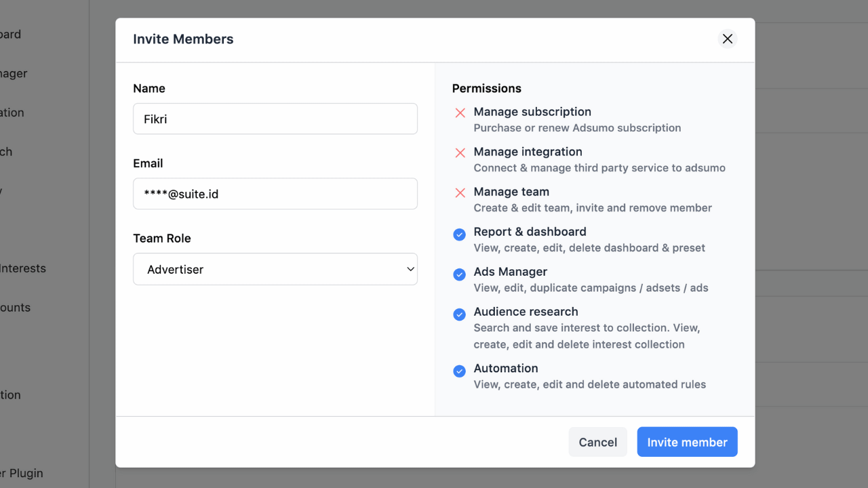The width and height of the screenshot is (868, 488).
Task: Click the Audience research permission title
Action: pos(526,312)
